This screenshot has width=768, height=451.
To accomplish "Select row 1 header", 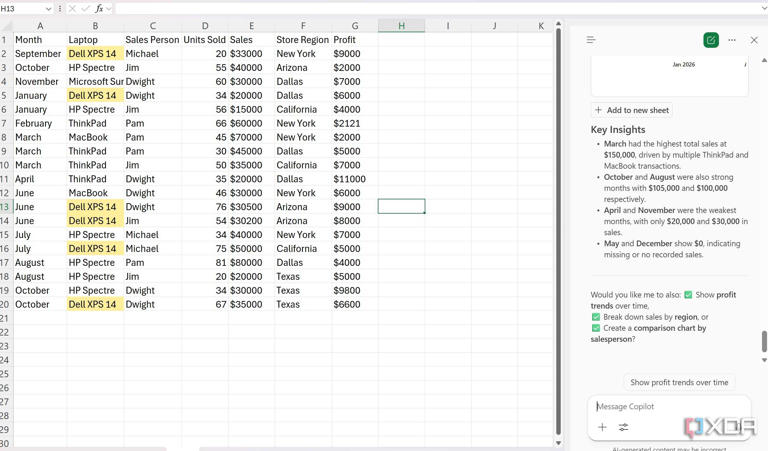I will (x=5, y=40).
